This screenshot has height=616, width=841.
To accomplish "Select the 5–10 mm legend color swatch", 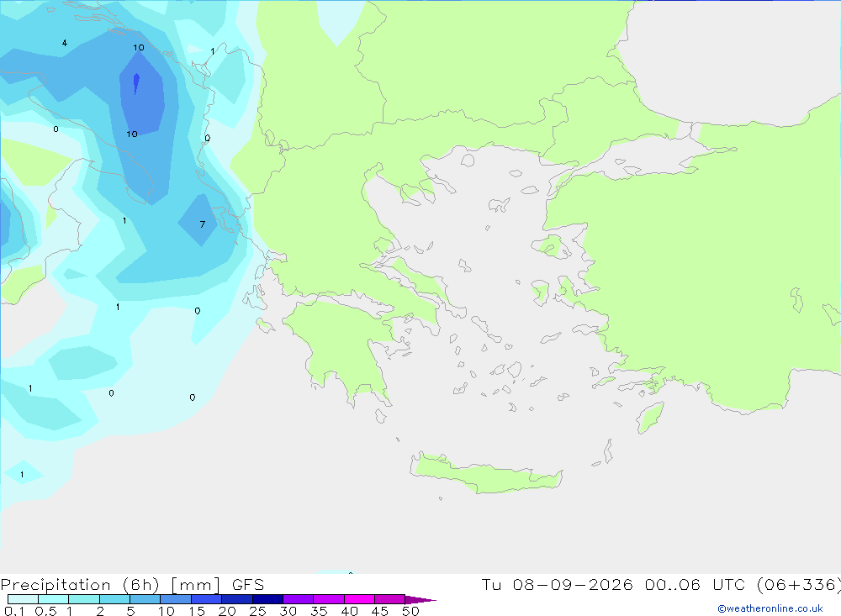I will coord(145,599).
